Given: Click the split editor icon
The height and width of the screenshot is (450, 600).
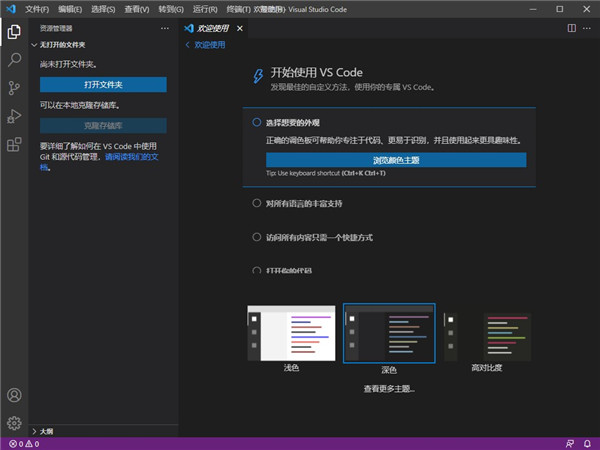Looking at the screenshot, I should click(571, 29).
